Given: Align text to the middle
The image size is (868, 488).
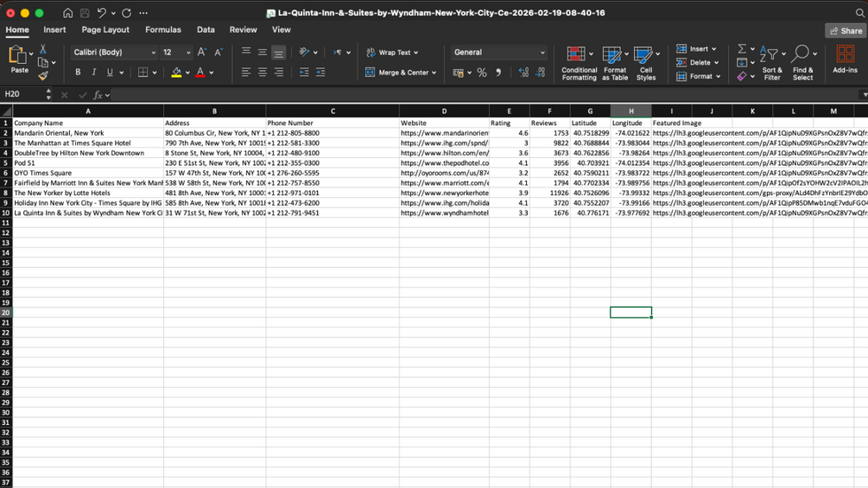Looking at the screenshot, I should 263,52.
